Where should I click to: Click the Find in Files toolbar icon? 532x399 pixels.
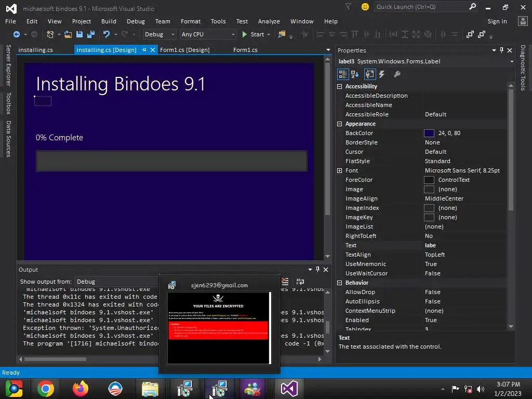pos(281,34)
